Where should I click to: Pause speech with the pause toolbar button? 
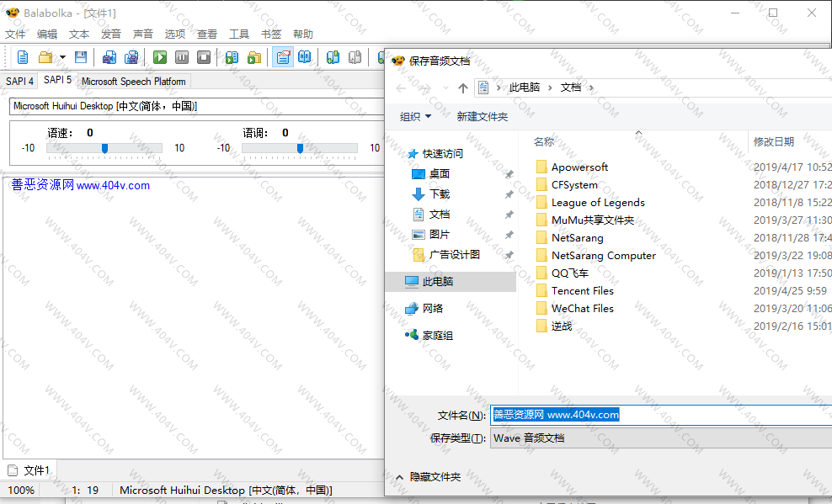[182, 57]
